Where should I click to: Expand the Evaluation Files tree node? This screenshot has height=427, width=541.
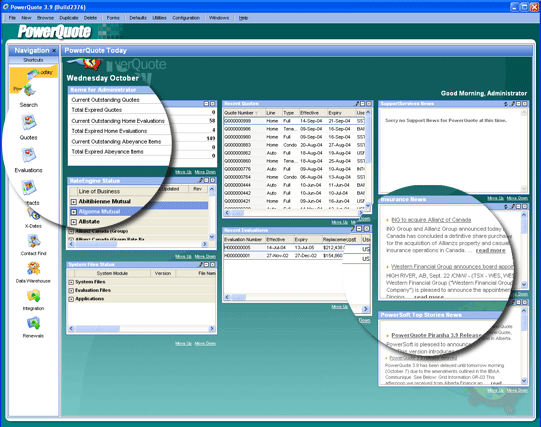pyautogui.click(x=71, y=290)
